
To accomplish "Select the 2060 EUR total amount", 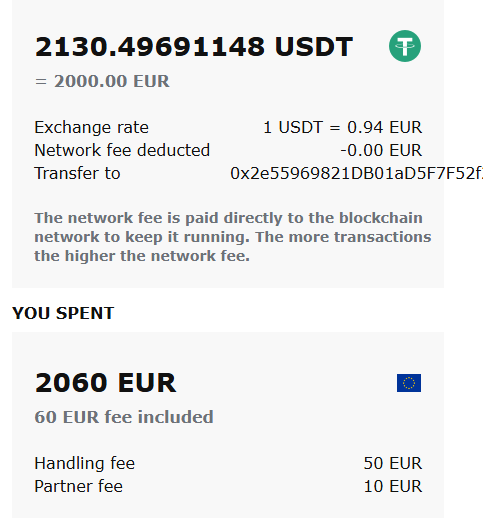I will (x=105, y=383).
